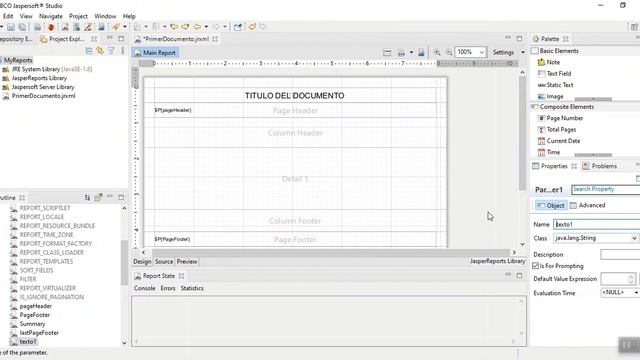
Task: Select the Image palette element
Action: 551,96
